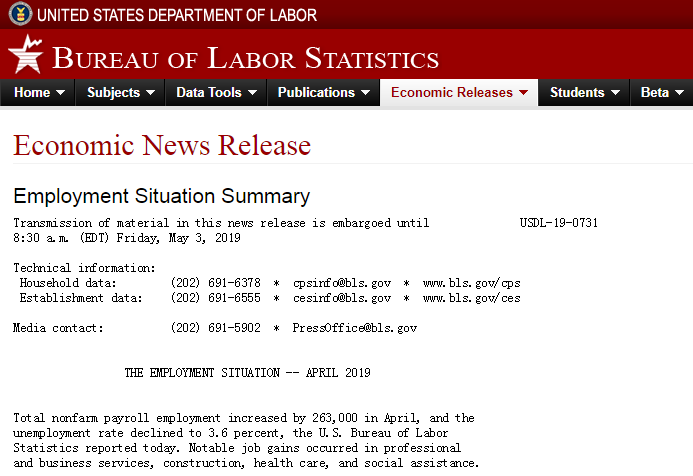Click the (202) 691-6555 phone number
This screenshot has width=693, height=476.
[216, 298]
